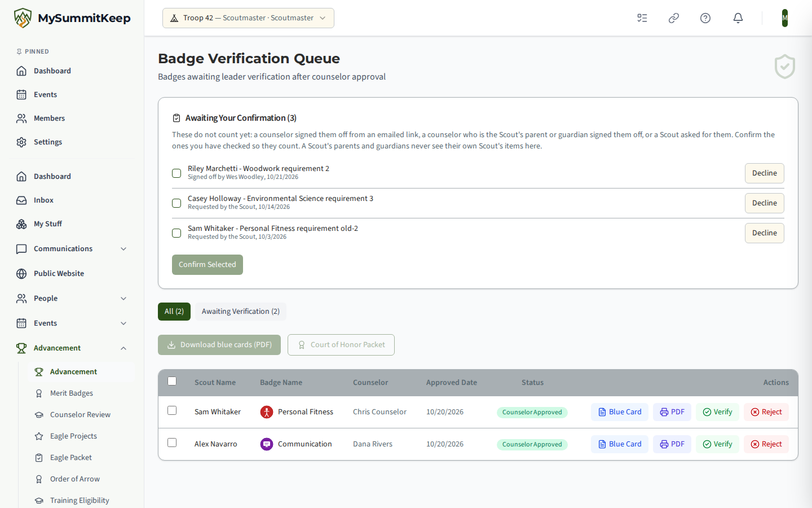Open Blue Card for Alex Navarro

[x=620, y=444]
